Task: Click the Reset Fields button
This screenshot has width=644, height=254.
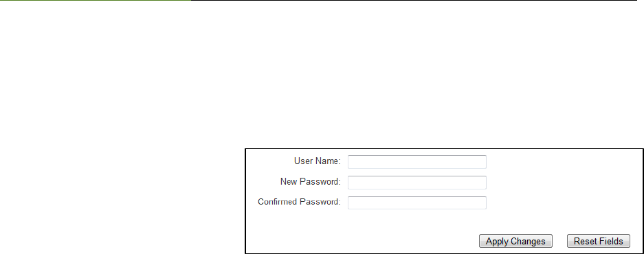Action: (599, 241)
